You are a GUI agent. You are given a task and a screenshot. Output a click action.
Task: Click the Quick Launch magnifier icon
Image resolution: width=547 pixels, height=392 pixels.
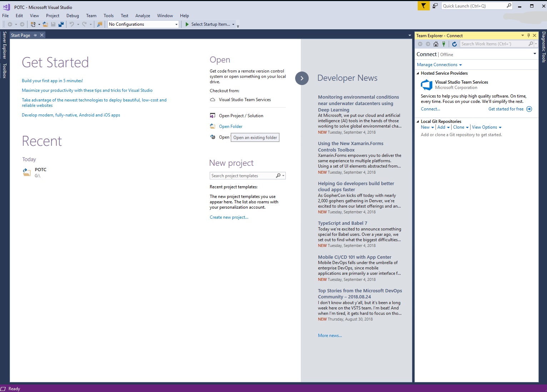[x=509, y=6]
